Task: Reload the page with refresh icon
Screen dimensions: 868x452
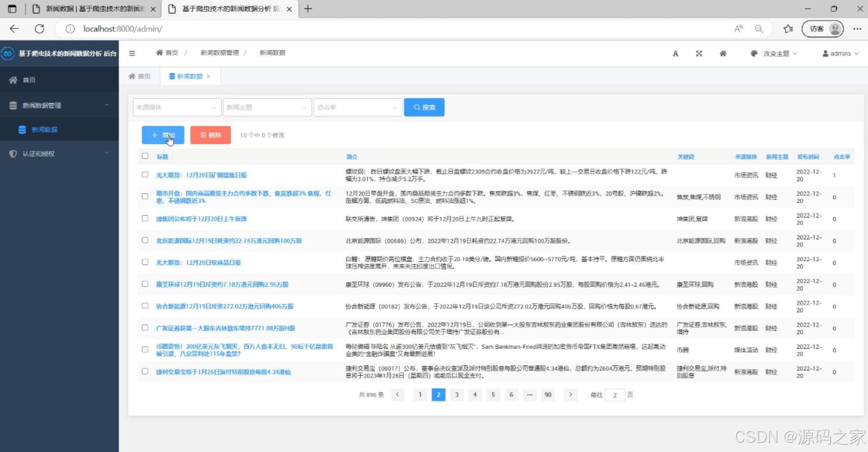Action: point(39,29)
